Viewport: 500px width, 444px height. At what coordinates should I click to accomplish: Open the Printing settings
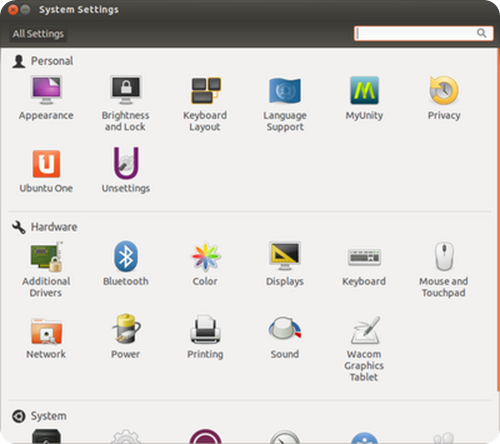click(205, 337)
